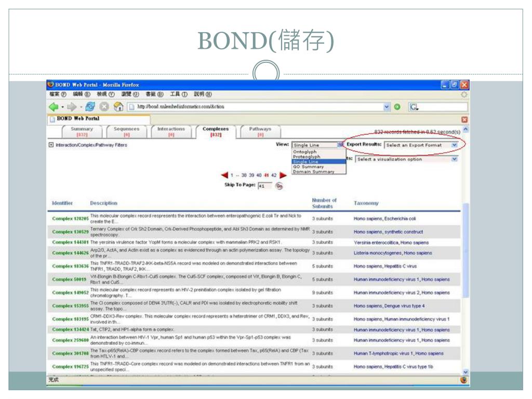Click the red previous-page arrow
532x399 pixels.
(x=224, y=175)
